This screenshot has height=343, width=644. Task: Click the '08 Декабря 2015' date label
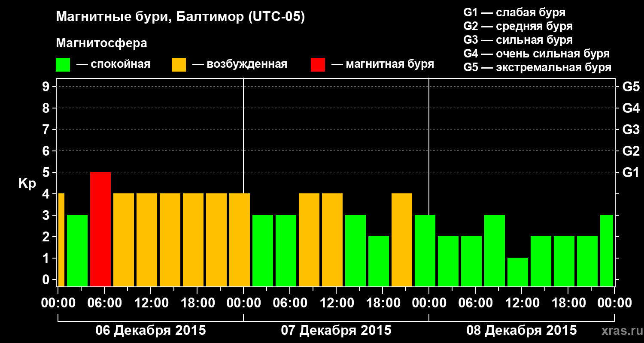tap(522, 331)
